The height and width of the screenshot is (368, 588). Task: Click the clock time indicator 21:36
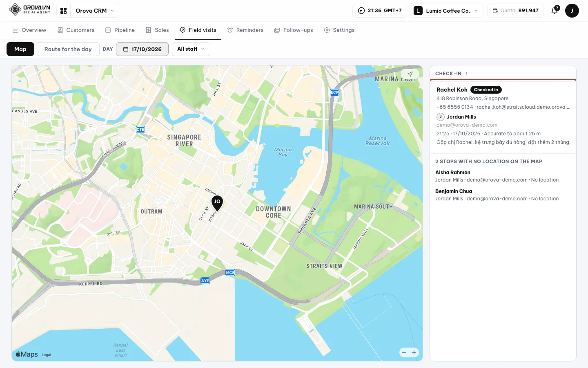pos(380,11)
